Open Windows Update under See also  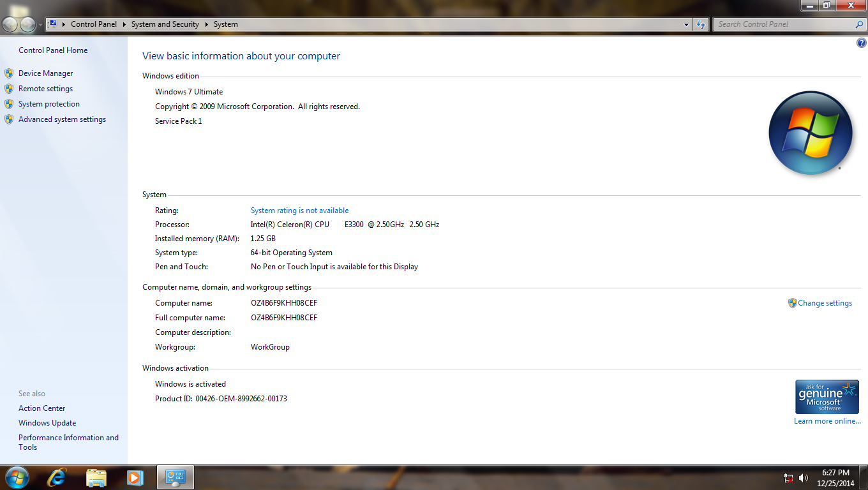(x=47, y=423)
